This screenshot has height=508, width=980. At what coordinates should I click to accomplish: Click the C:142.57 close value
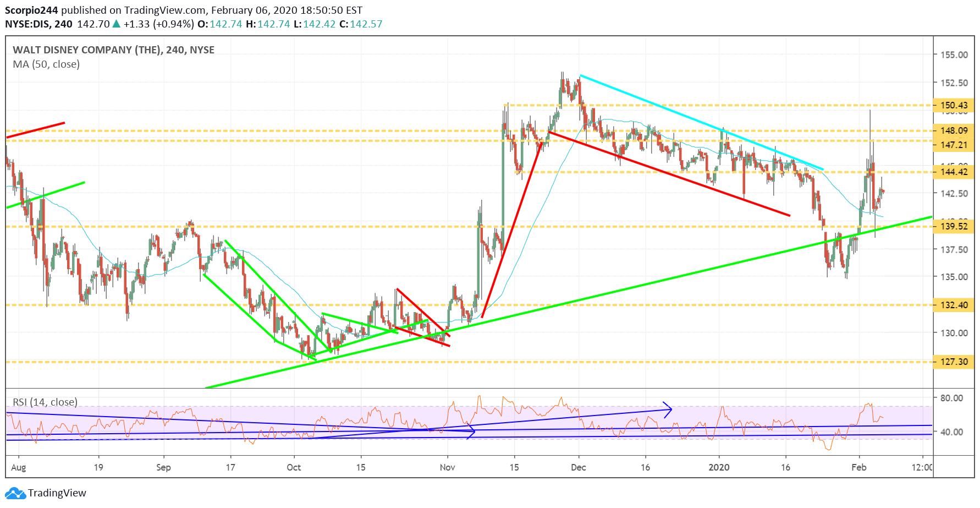[361, 24]
